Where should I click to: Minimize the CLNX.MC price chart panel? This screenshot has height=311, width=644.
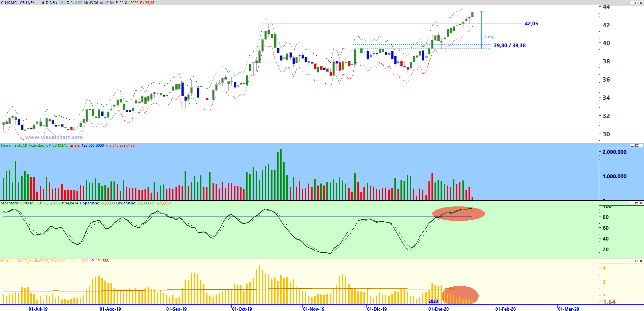[632, 3]
